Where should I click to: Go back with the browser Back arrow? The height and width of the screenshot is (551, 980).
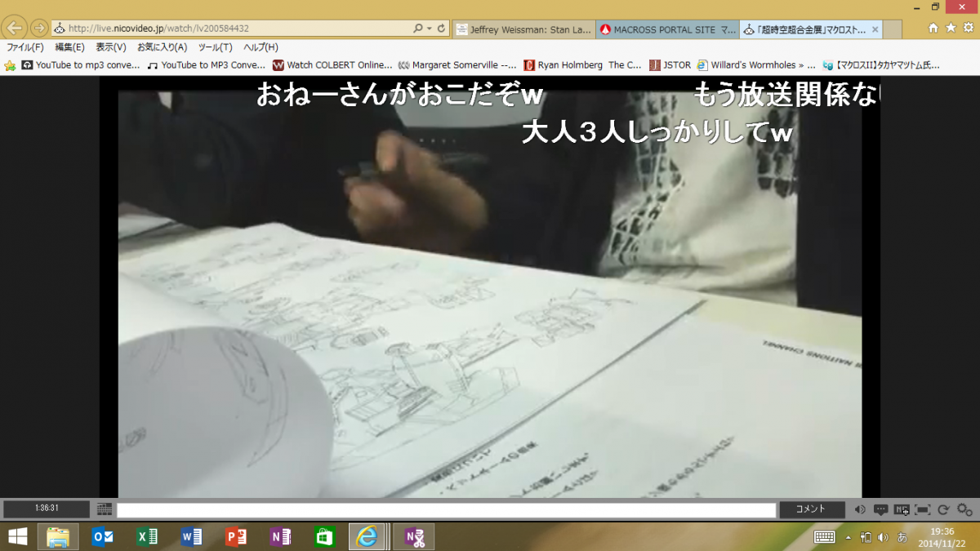pyautogui.click(x=16, y=28)
